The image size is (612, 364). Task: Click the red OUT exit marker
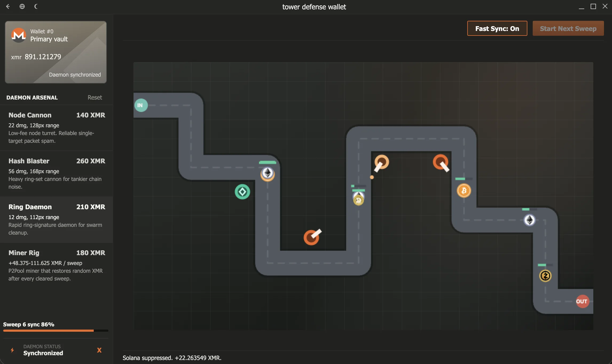pyautogui.click(x=582, y=301)
